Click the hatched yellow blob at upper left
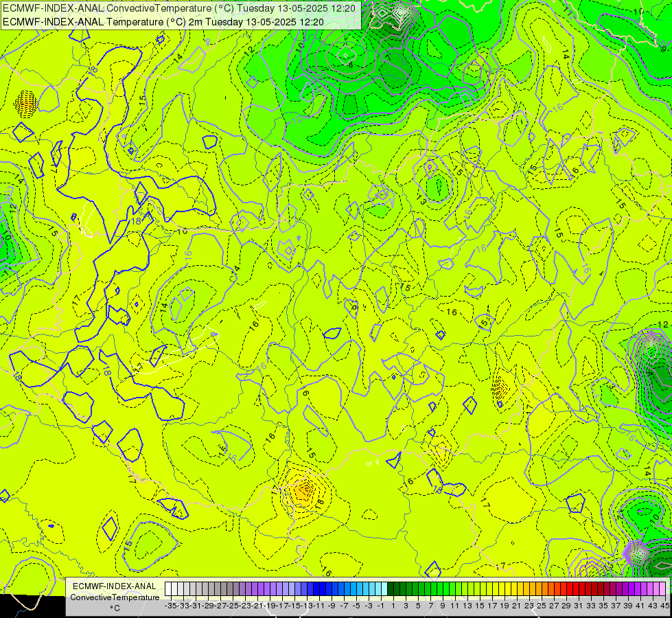Viewport: 672px width, 618px height. [25, 104]
